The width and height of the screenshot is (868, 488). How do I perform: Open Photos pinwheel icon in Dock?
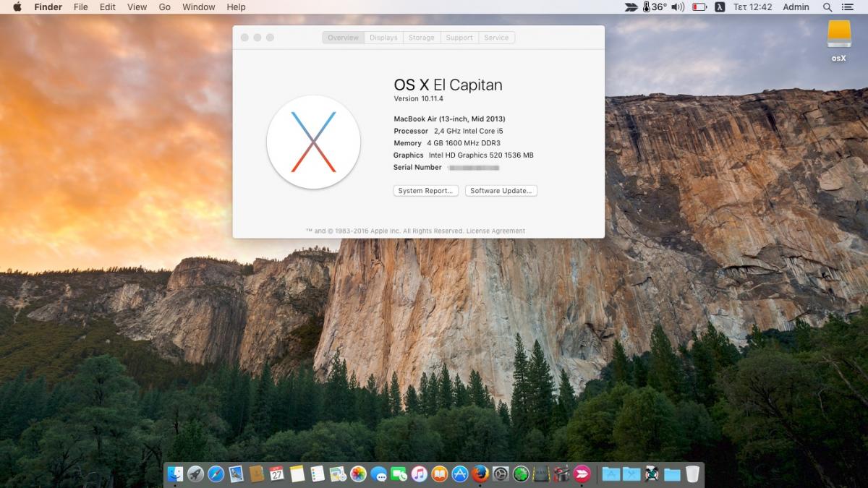tap(358, 474)
